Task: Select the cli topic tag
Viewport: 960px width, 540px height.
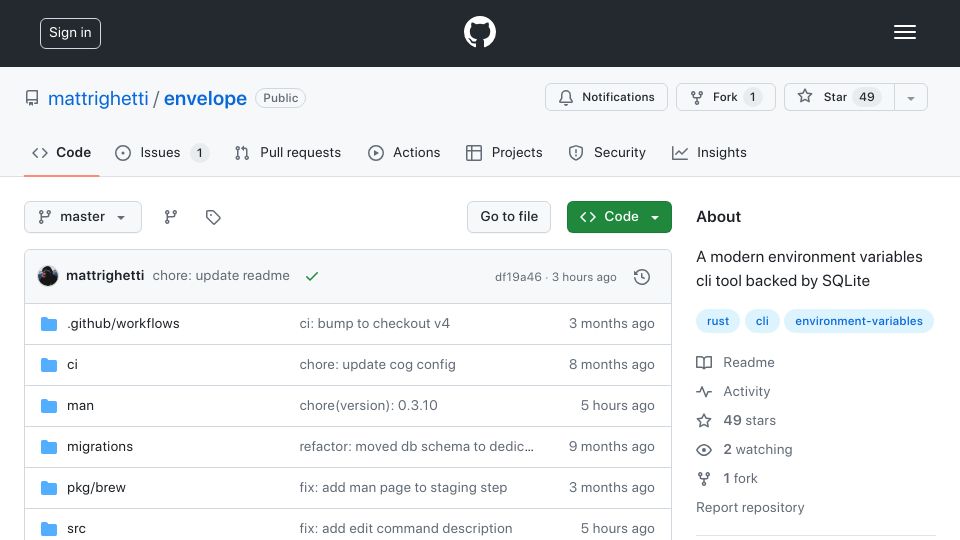Action: [762, 321]
